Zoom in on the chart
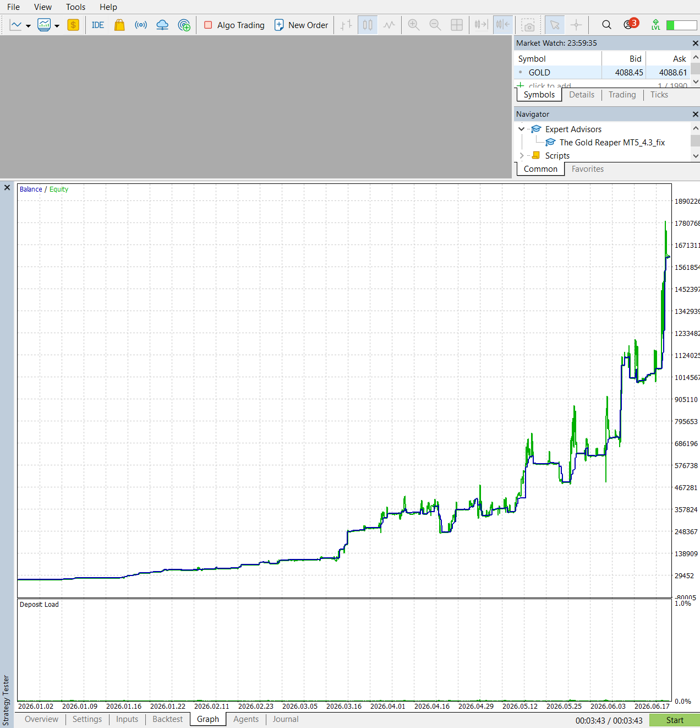This screenshot has height=728, width=700. coord(414,25)
